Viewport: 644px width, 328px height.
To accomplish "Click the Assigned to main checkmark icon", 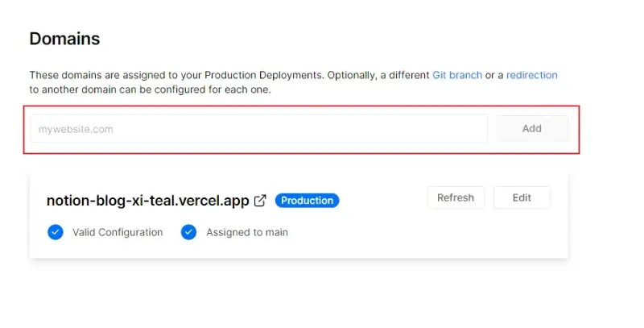I will pos(189,232).
